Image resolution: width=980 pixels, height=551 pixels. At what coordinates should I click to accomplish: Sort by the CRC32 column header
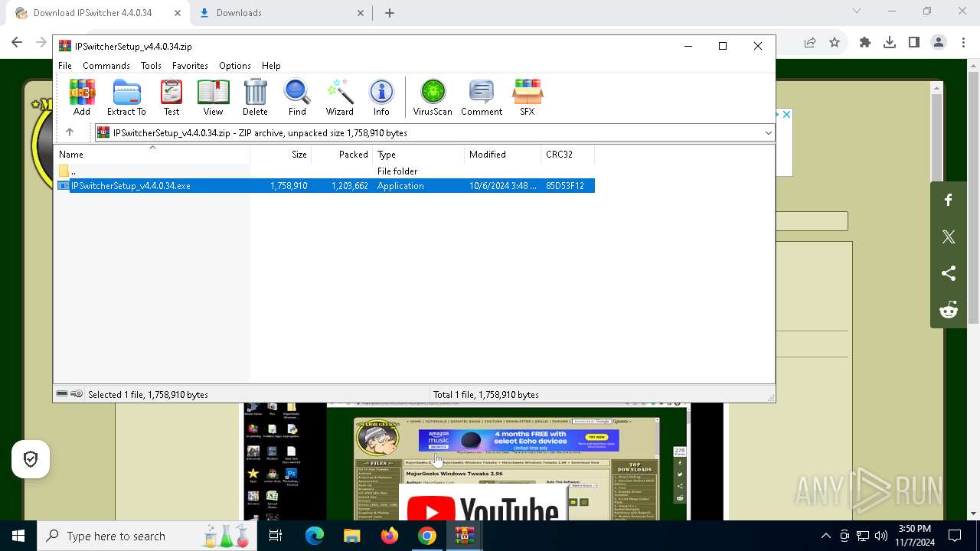point(568,155)
